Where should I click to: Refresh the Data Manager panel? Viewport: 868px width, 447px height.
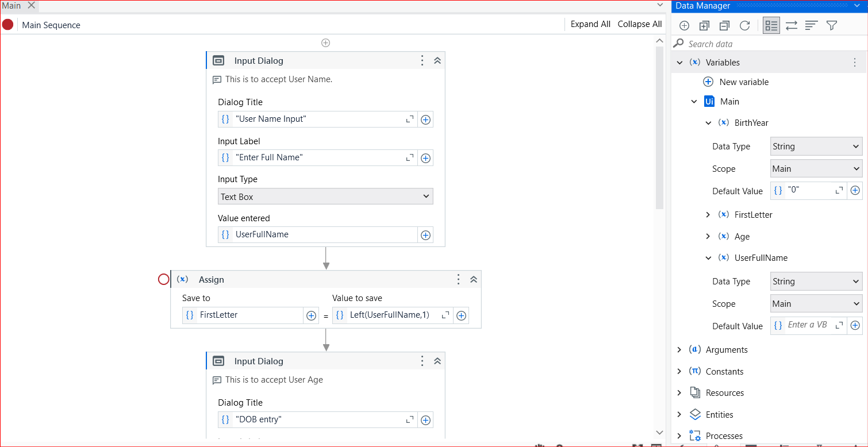pos(743,25)
